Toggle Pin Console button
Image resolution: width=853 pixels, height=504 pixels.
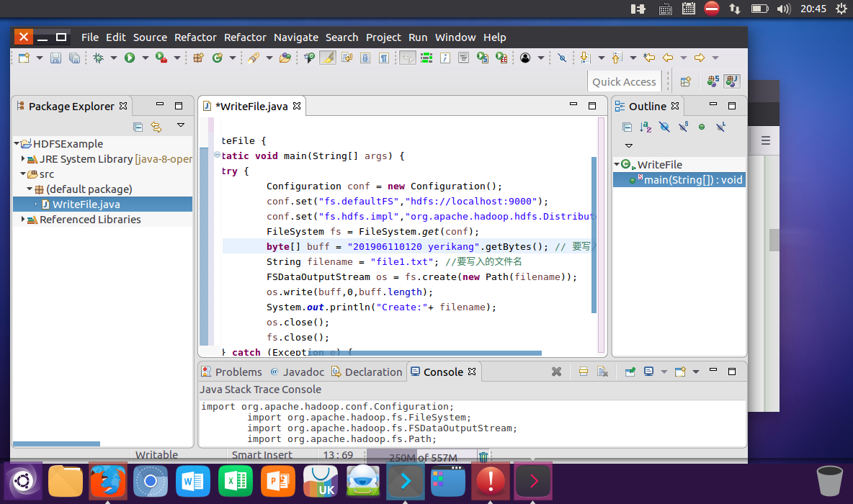[630, 372]
